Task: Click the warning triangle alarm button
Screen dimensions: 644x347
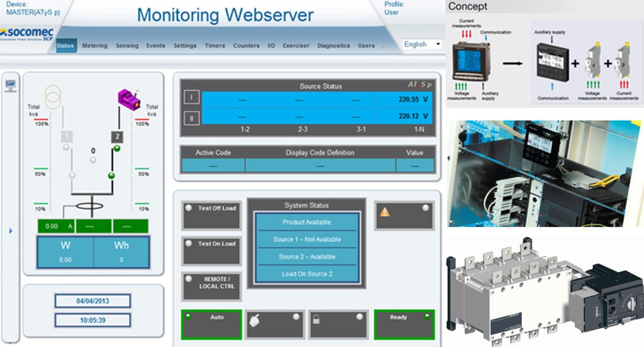Action: (404, 215)
